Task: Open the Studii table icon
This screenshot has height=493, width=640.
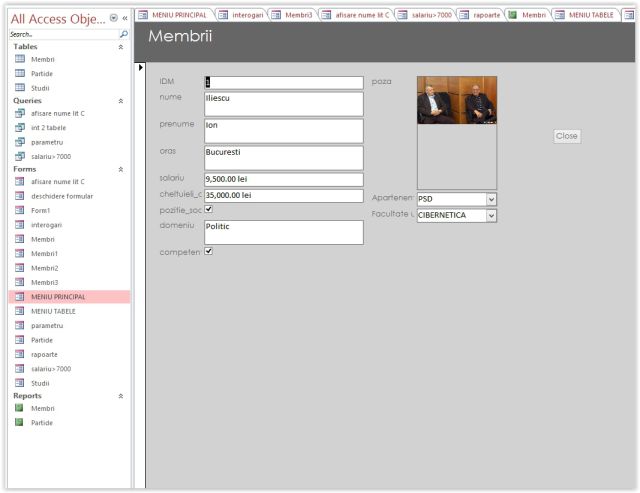Action: point(20,87)
